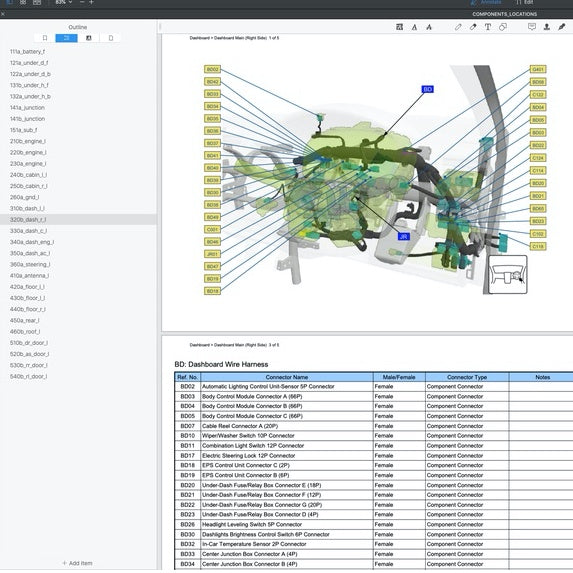573x573 pixels.
Task: Open the zoom percentage dropdown
Action: (x=64, y=2)
